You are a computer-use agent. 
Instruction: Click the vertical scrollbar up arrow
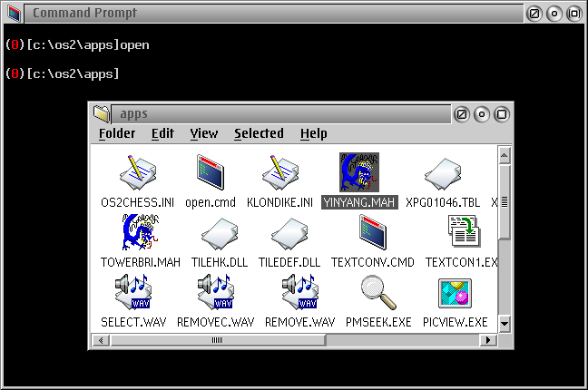click(x=505, y=155)
